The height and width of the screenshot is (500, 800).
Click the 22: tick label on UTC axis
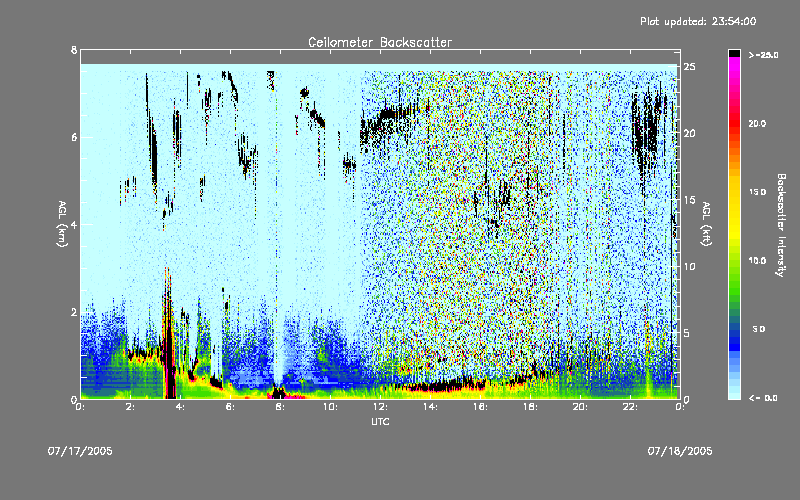point(630,407)
